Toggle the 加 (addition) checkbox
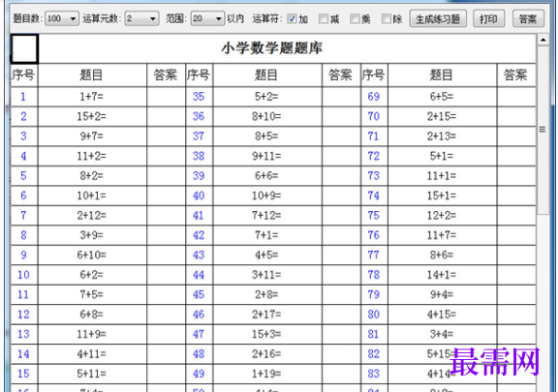Viewport: 558px width, 392px height. click(x=292, y=18)
